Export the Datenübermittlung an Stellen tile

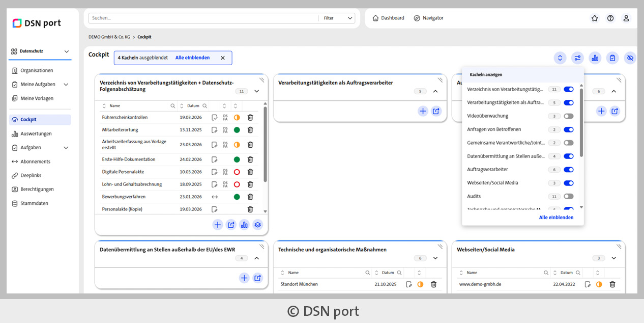(258, 278)
